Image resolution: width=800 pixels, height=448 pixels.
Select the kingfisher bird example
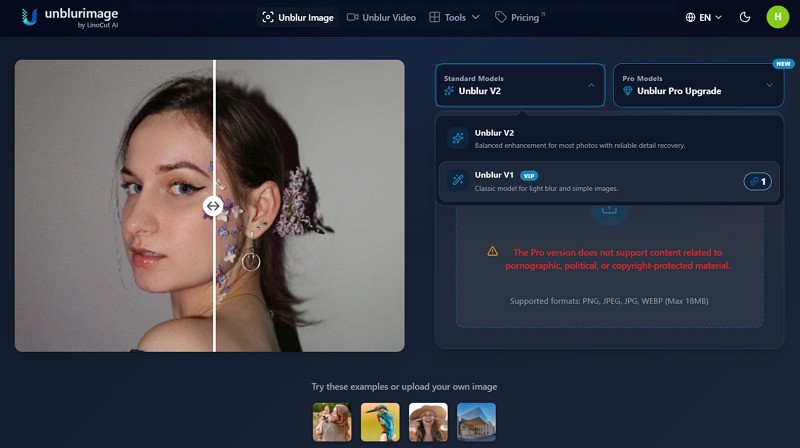pos(380,422)
